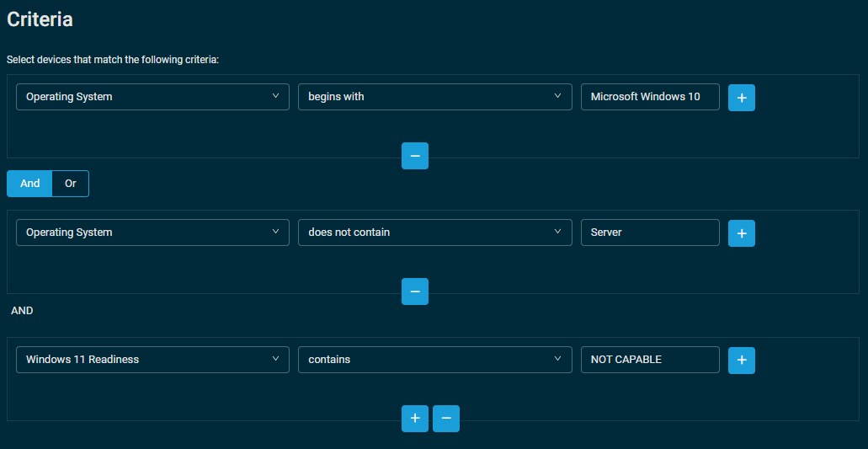This screenshot has width=868, height=449.
Task: Add new group via bottom plus icon
Action: point(414,420)
